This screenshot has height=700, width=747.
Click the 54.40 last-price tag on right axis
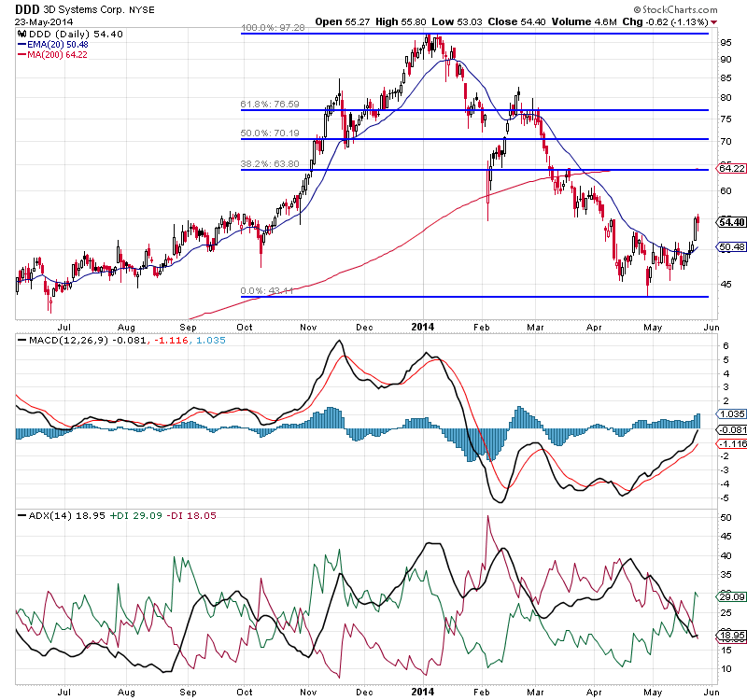coord(731,222)
